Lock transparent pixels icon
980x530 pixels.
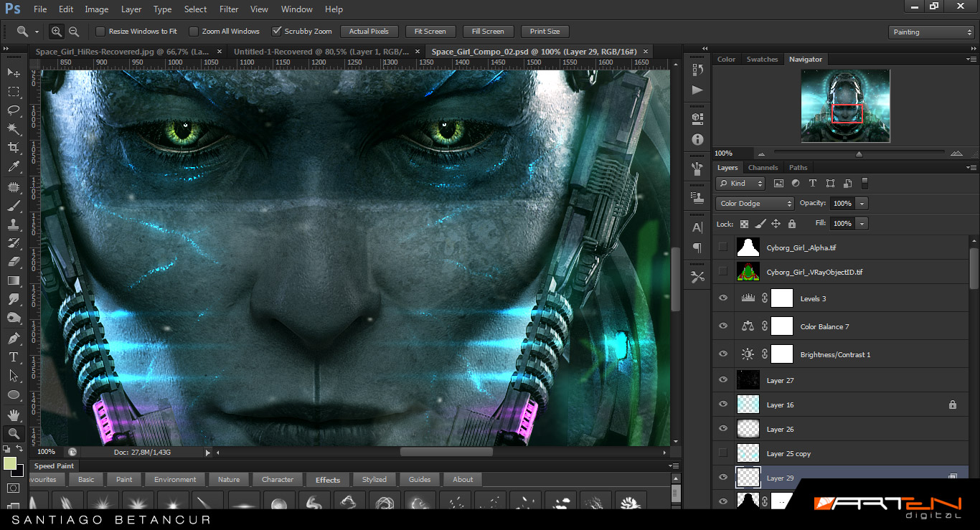pos(744,224)
